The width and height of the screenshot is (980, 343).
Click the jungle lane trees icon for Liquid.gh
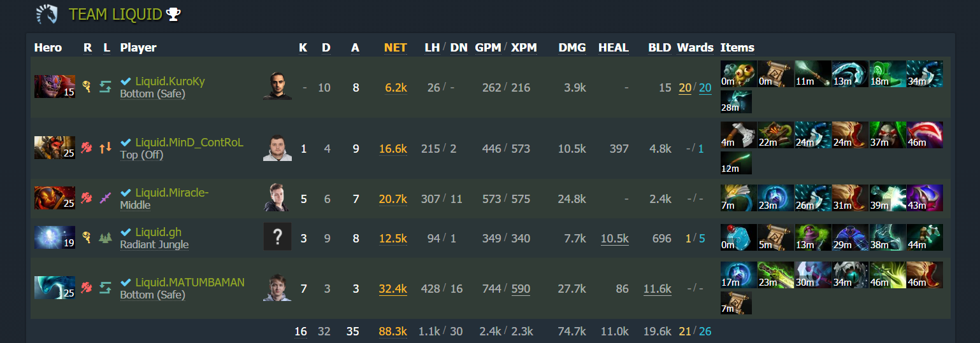tap(105, 238)
